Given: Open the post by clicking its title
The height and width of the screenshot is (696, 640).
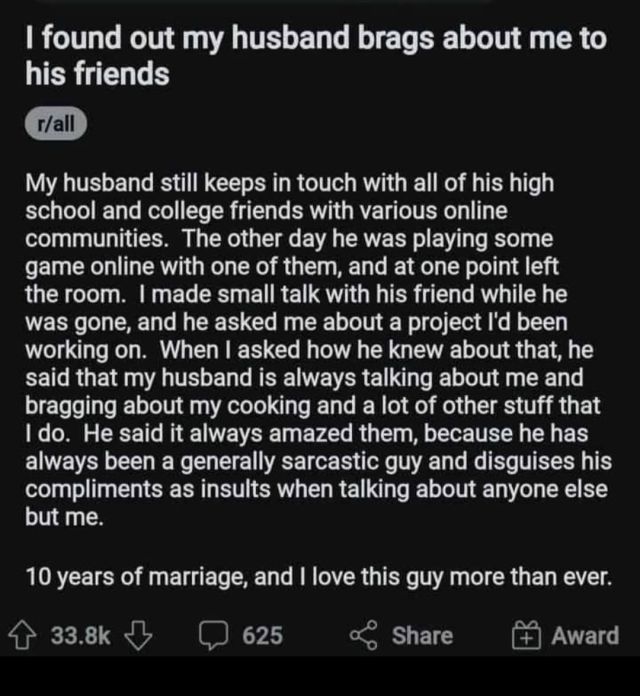Looking at the screenshot, I should point(316,55).
